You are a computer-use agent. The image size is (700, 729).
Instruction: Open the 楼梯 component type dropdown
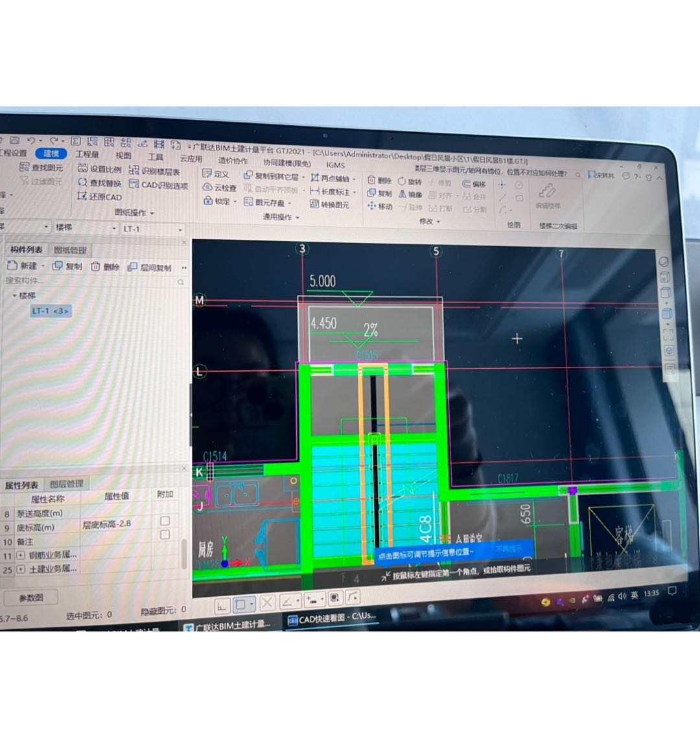[x=114, y=228]
